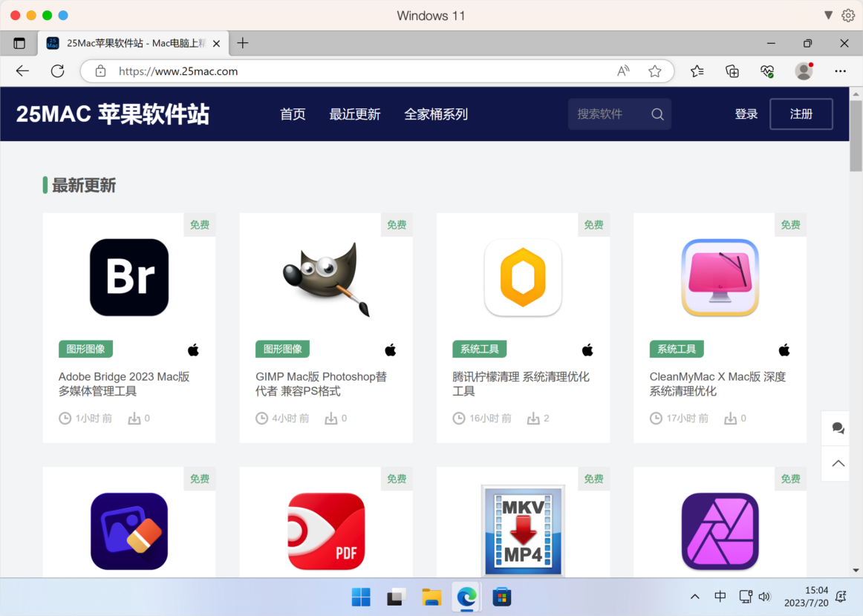Refresh the page with the reload icon
The width and height of the screenshot is (863, 616).
pyautogui.click(x=57, y=71)
